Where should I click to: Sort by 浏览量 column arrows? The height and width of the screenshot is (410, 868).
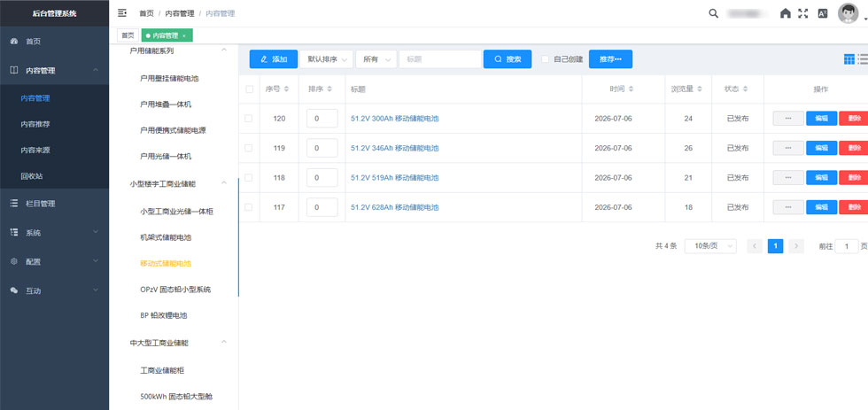pyautogui.click(x=700, y=89)
